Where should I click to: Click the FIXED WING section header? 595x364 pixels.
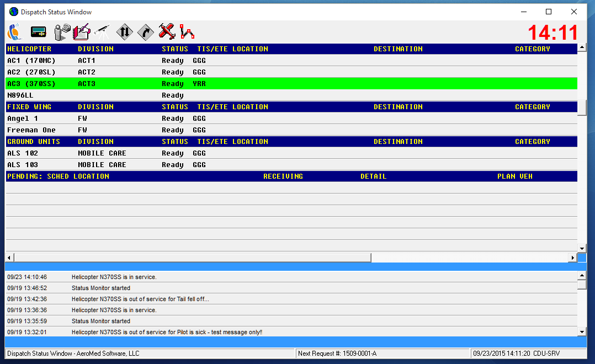pos(29,107)
